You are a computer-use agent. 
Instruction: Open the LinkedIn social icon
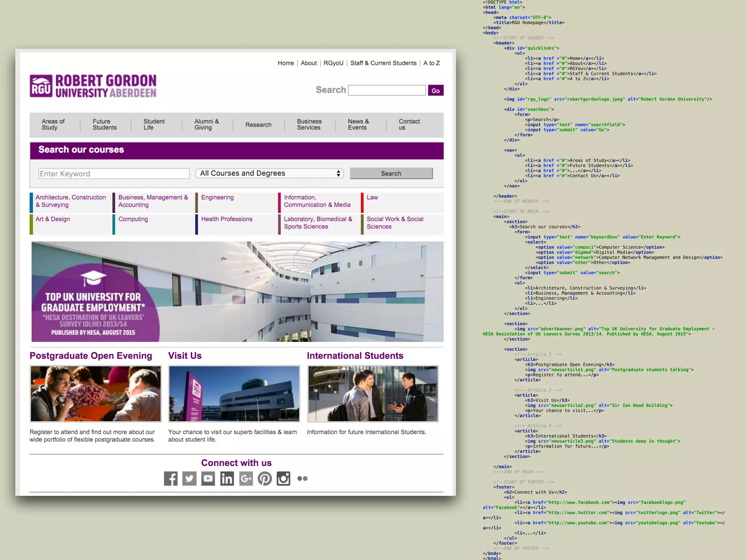pyautogui.click(x=227, y=478)
